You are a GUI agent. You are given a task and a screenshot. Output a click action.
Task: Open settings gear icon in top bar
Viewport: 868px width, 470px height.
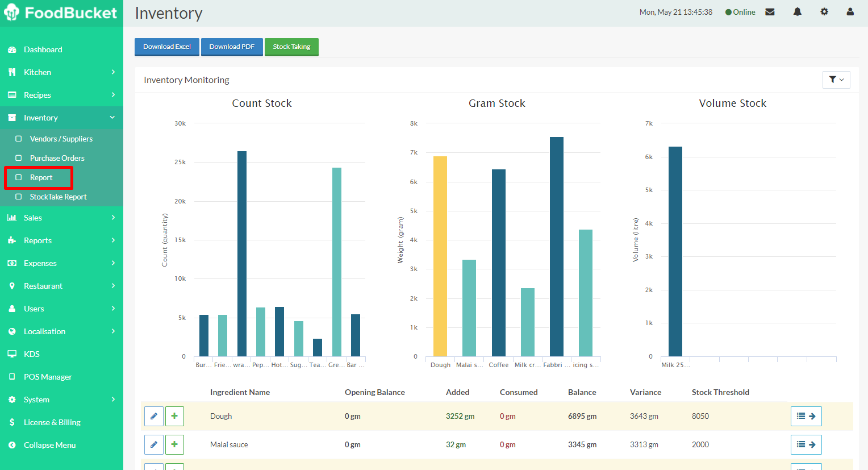coord(824,12)
